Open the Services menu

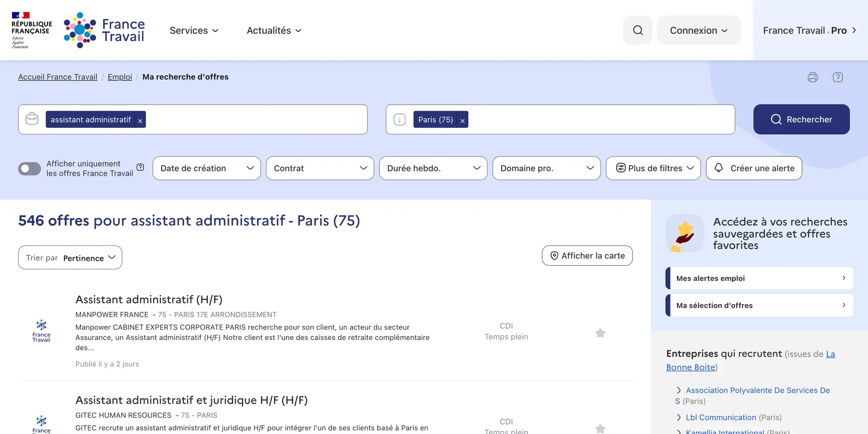tap(194, 30)
